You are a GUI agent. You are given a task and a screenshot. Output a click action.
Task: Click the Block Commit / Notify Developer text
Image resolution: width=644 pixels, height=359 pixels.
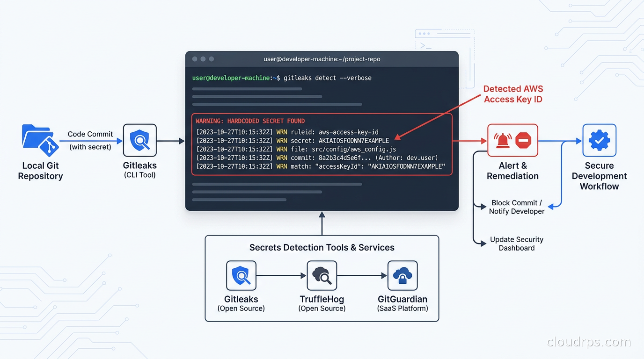point(517,207)
